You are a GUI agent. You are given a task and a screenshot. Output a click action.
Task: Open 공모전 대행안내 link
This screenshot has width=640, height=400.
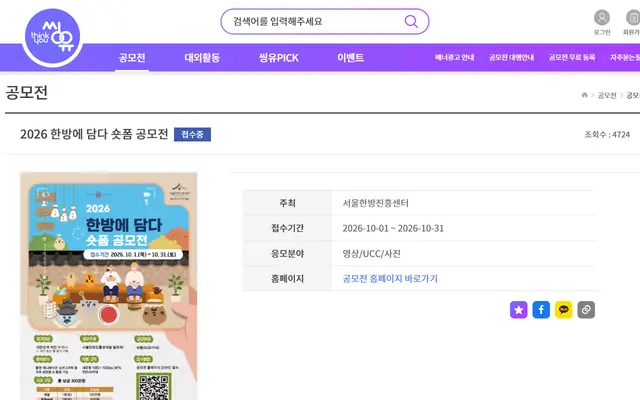511,58
